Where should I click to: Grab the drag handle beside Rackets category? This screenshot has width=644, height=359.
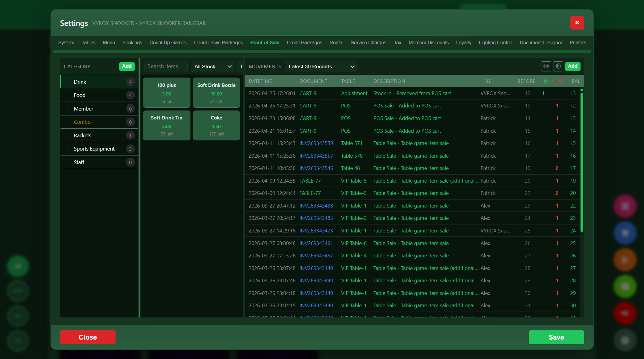68,135
